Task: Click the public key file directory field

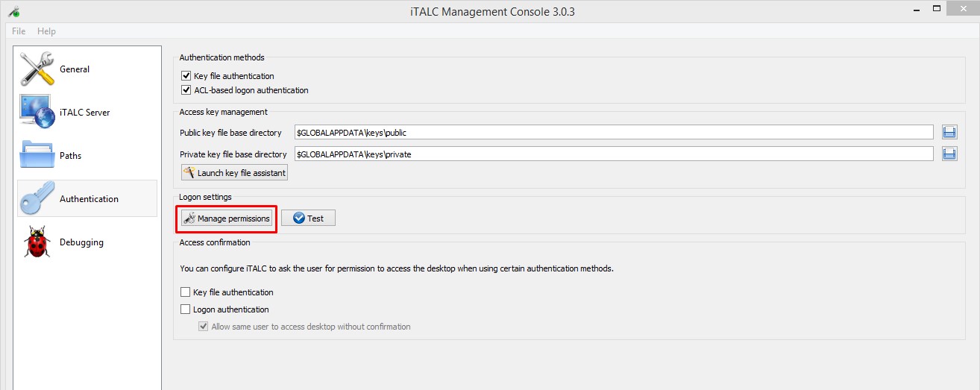Action: point(613,132)
